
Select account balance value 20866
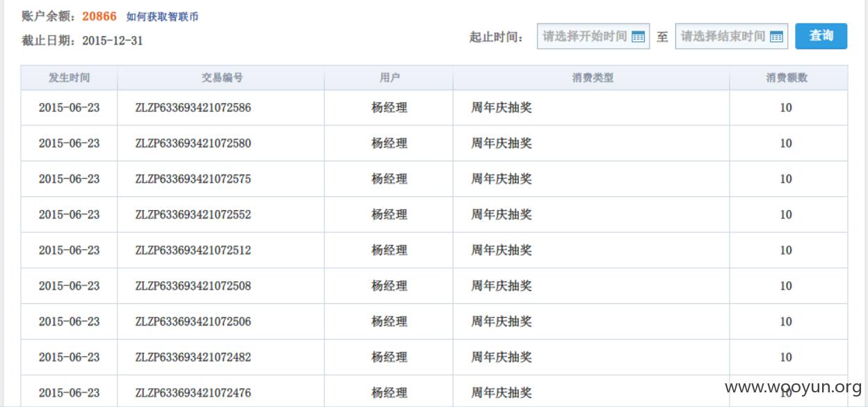tap(99, 16)
